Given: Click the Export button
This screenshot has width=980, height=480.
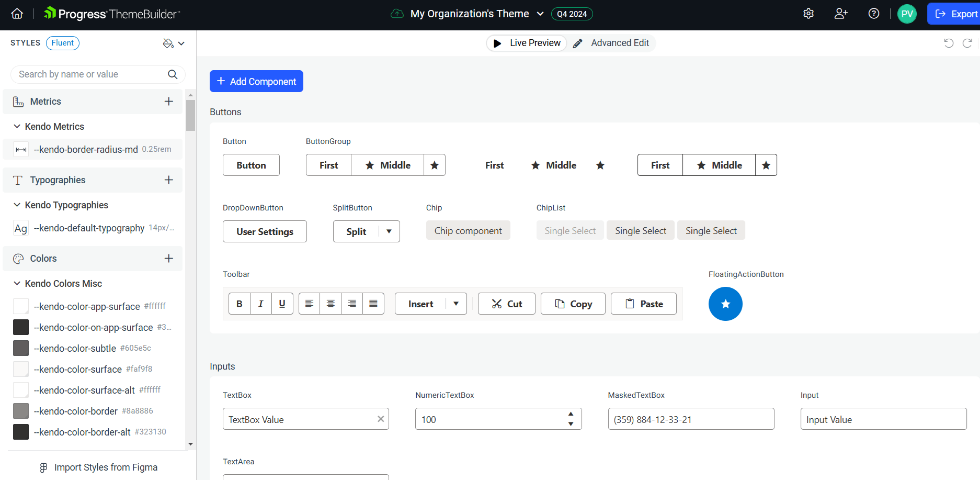Looking at the screenshot, I should [954, 14].
